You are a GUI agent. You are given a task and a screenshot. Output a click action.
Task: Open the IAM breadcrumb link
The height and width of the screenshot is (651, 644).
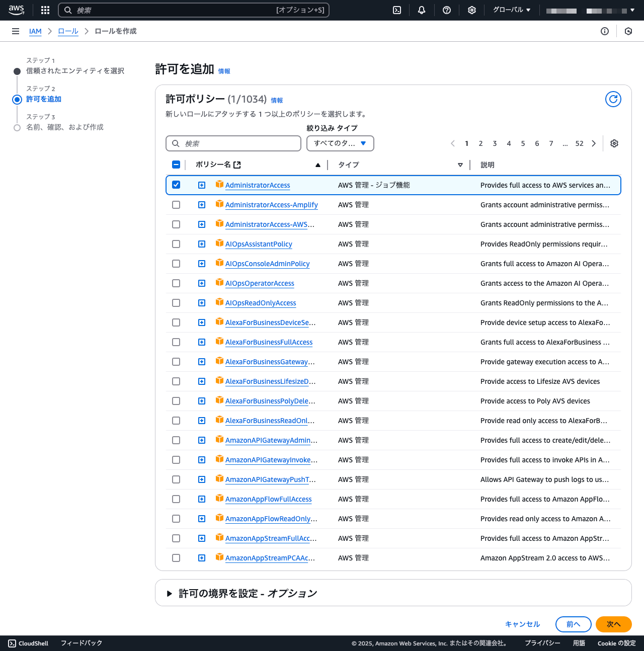(35, 31)
